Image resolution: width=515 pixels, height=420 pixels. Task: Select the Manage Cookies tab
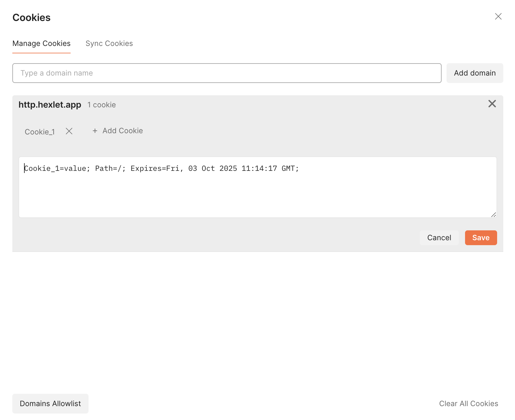41,43
